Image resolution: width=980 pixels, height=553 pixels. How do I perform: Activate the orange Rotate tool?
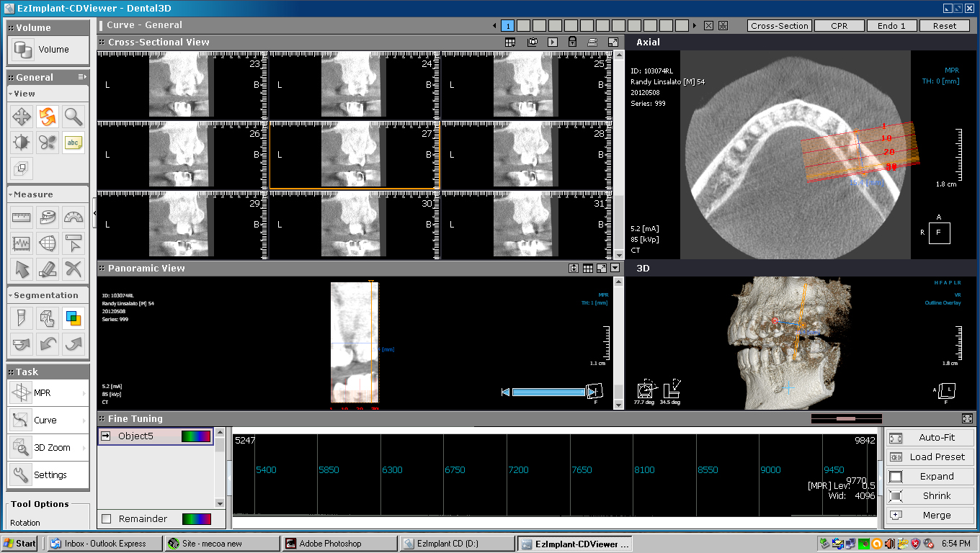[x=48, y=117]
